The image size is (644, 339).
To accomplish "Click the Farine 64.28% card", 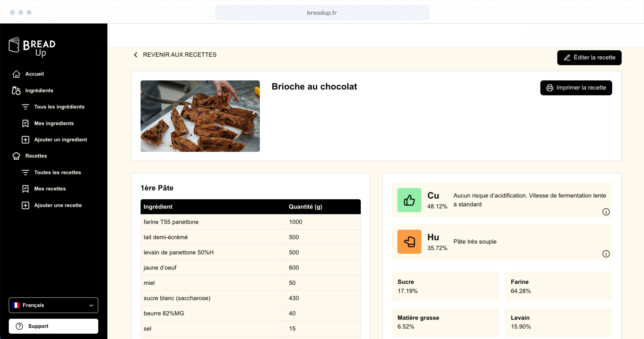I will pyautogui.click(x=558, y=286).
